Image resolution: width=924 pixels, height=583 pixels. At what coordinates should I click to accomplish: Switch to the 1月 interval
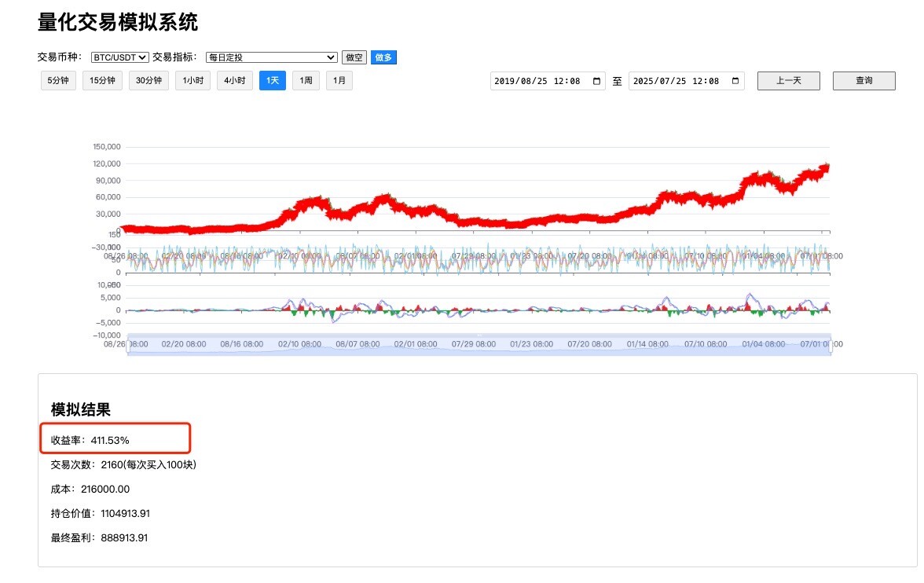(x=339, y=80)
